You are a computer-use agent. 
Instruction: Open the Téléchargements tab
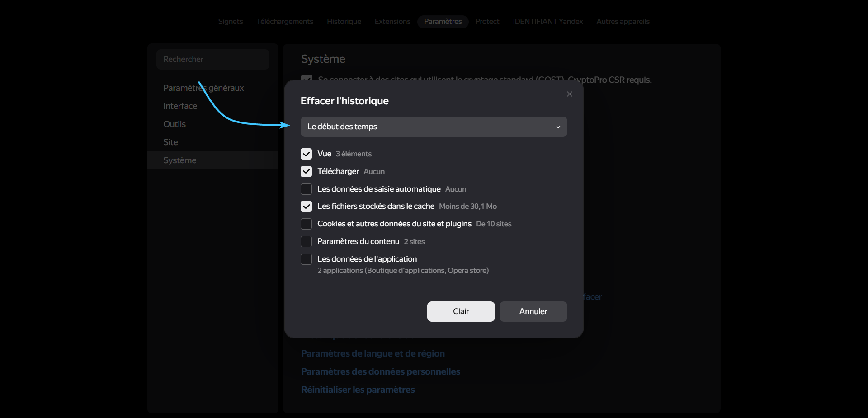tap(285, 22)
